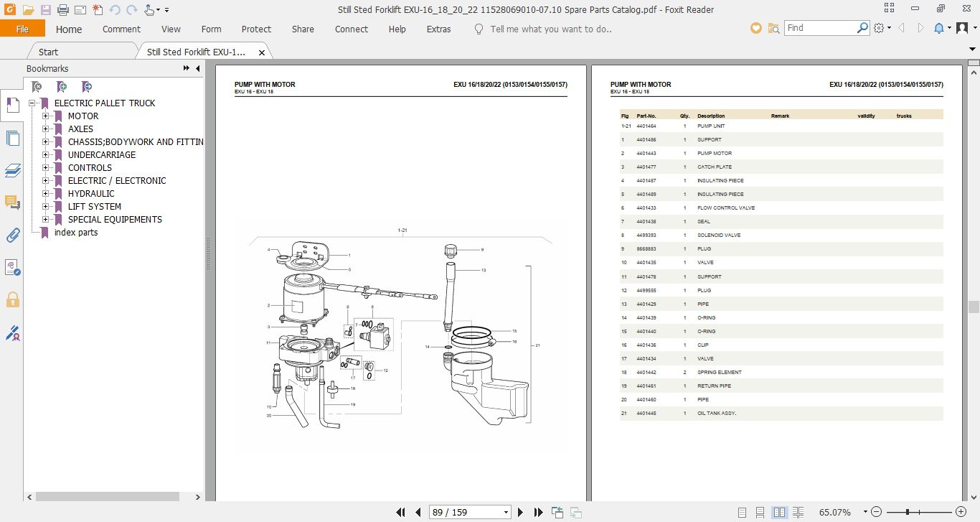Open the Digital Signatures panel icon

pyautogui.click(x=12, y=267)
